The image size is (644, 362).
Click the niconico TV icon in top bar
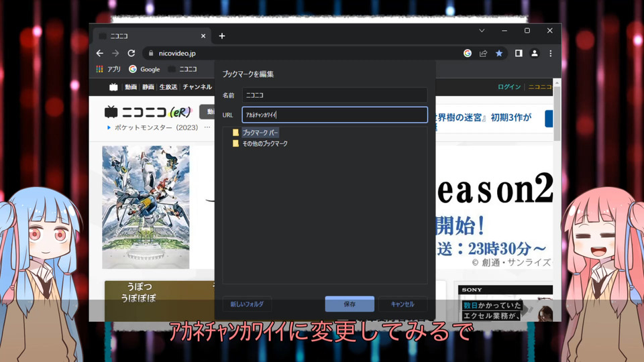(x=113, y=87)
